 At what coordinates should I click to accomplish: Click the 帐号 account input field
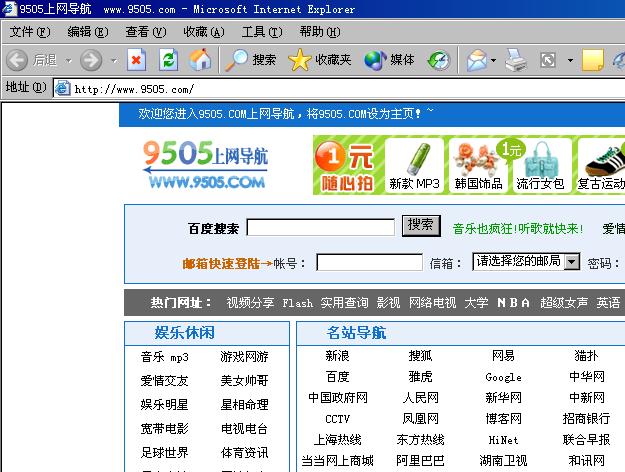click(369, 262)
